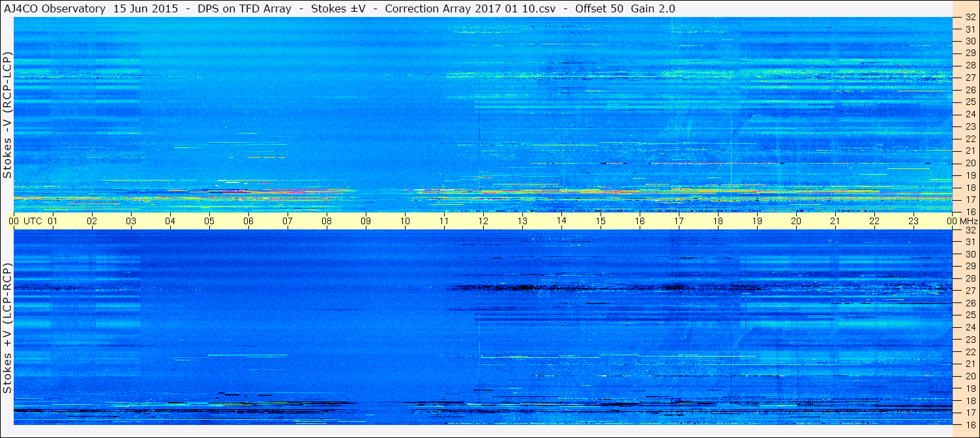Viewport: 980px width, 438px height.
Task: Click the 18 MHz tick on Stokes +V scale
Action: [x=970, y=401]
